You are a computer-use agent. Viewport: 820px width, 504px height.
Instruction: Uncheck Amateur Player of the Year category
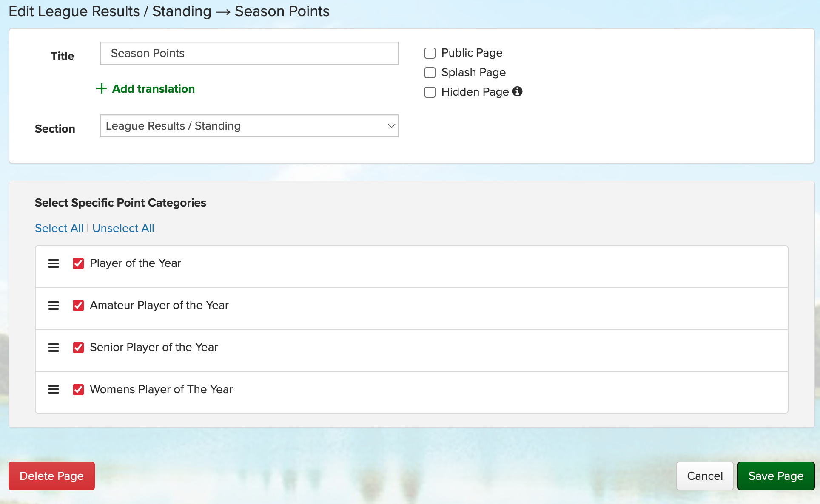78,306
